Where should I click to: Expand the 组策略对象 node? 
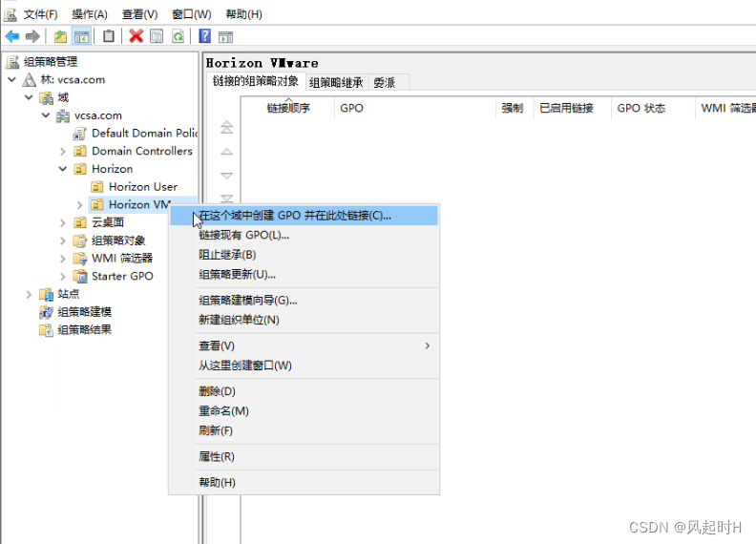[x=63, y=241]
